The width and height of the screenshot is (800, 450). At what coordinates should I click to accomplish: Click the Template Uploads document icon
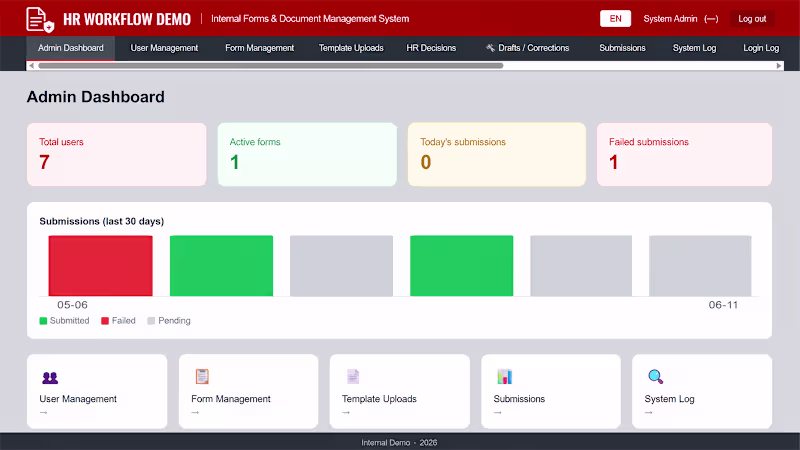pyautogui.click(x=353, y=377)
